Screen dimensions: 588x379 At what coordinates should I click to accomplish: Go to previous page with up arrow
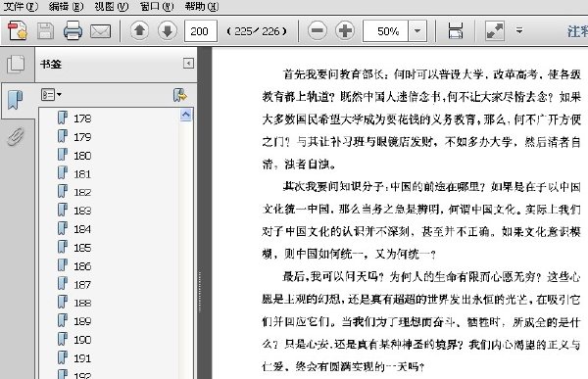[x=139, y=30]
